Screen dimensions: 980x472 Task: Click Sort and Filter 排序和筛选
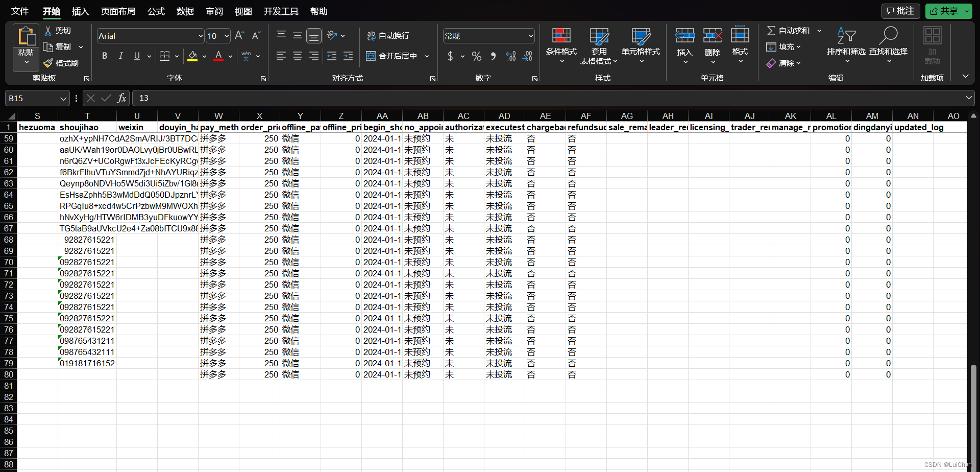(846, 45)
